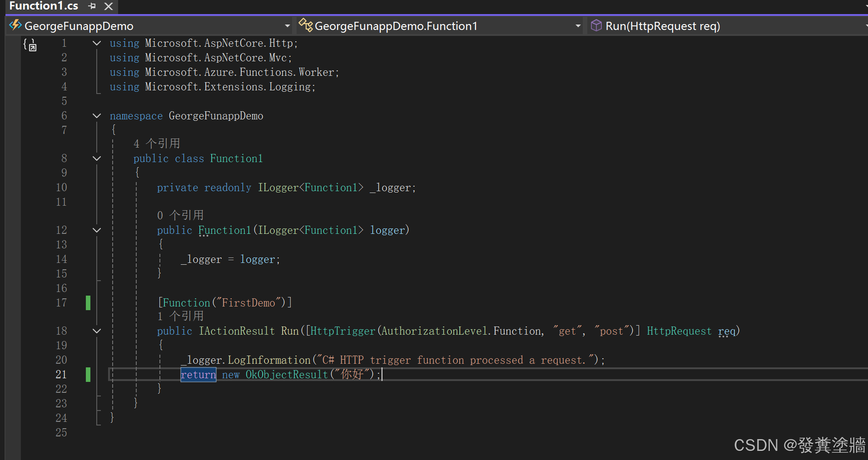Image resolution: width=868 pixels, height=460 pixels.
Task: Click 'HttpTrigger' attribute on line 18
Action: (343, 331)
